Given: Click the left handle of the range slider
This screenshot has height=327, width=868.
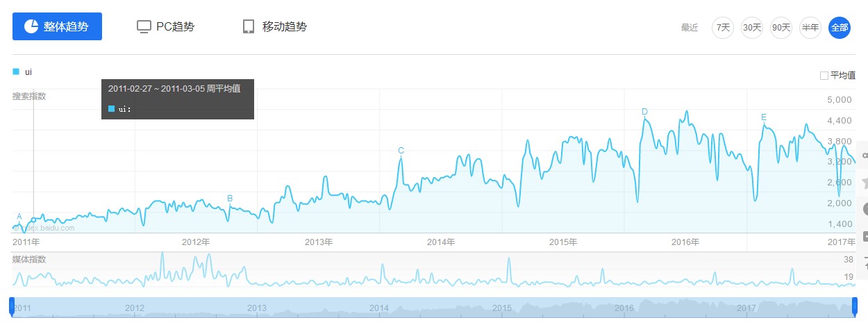Looking at the screenshot, I should pyautogui.click(x=12, y=306).
